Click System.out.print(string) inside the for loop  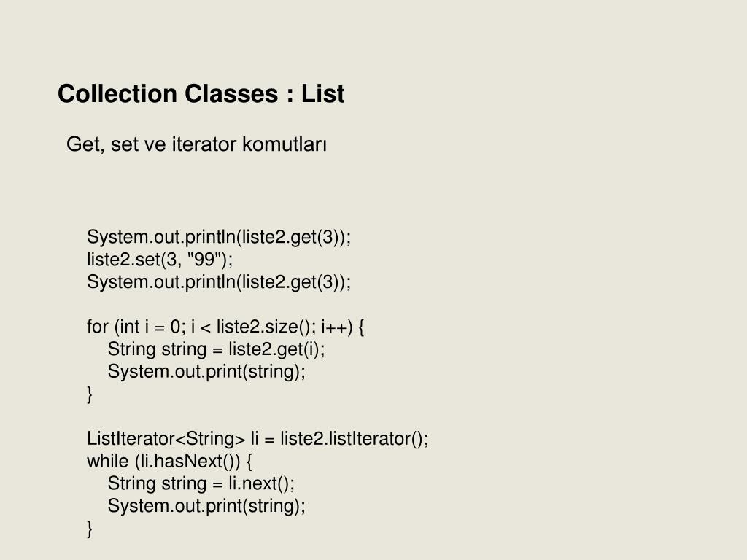click(x=206, y=371)
